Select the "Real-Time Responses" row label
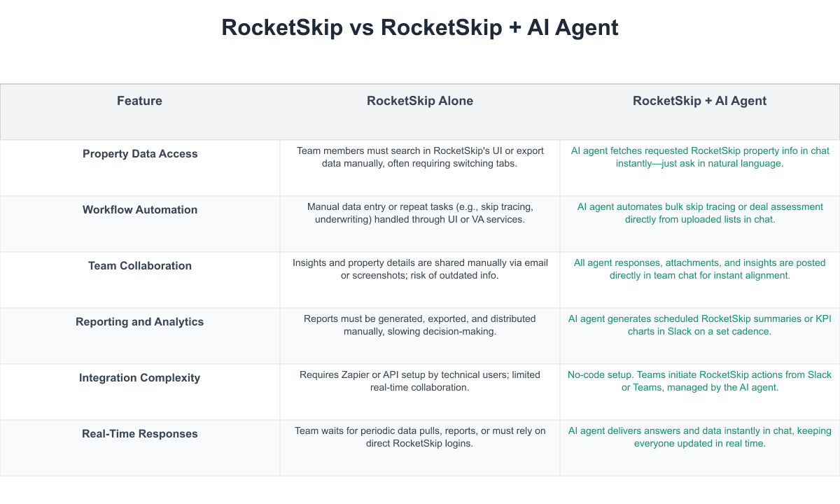The image size is (840, 504). pyautogui.click(x=140, y=434)
